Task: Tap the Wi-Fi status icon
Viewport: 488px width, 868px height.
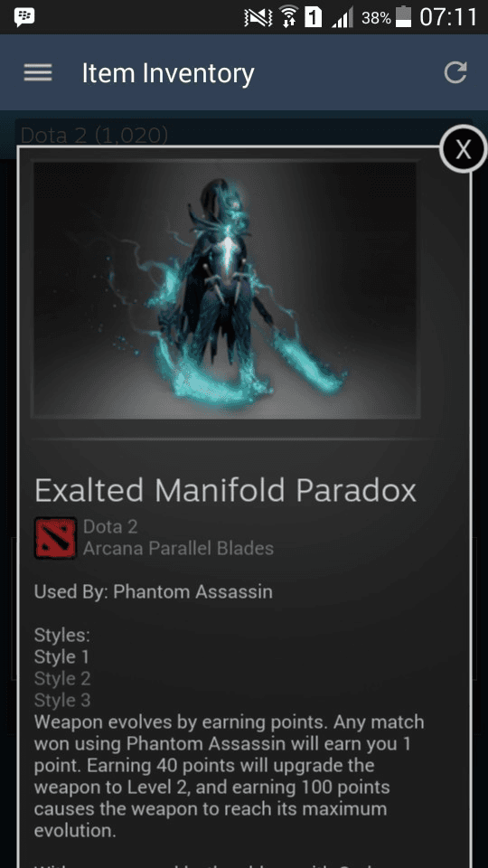Action: pos(288,17)
